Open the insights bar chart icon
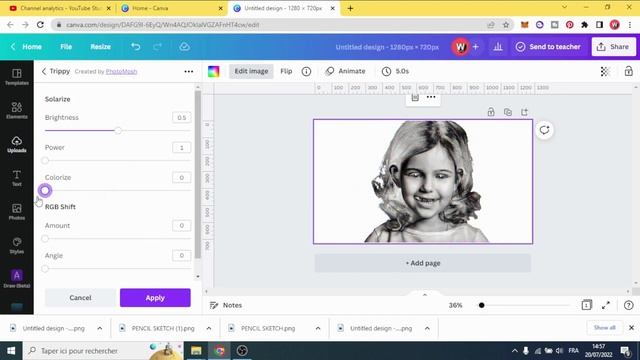640x360 pixels. 498,47
